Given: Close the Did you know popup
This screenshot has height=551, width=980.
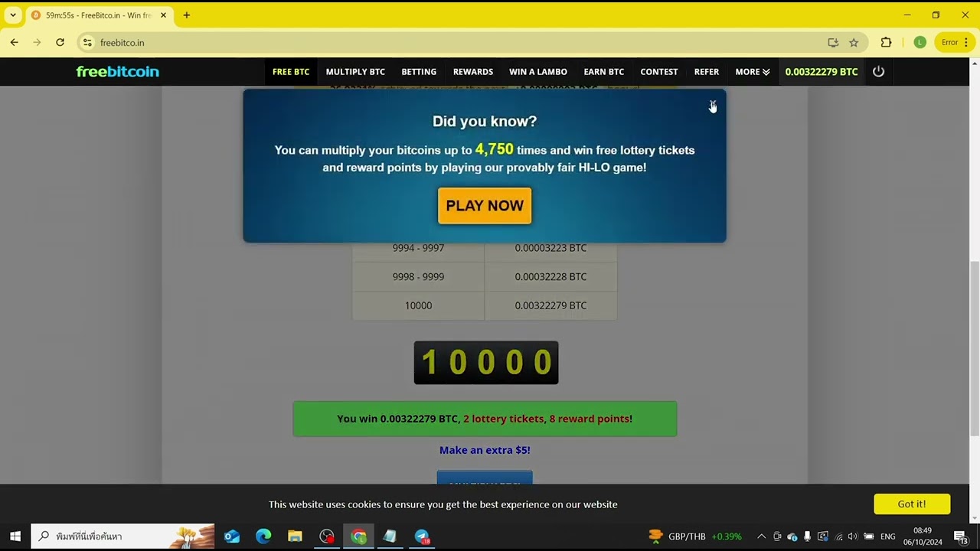Looking at the screenshot, I should (x=713, y=104).
